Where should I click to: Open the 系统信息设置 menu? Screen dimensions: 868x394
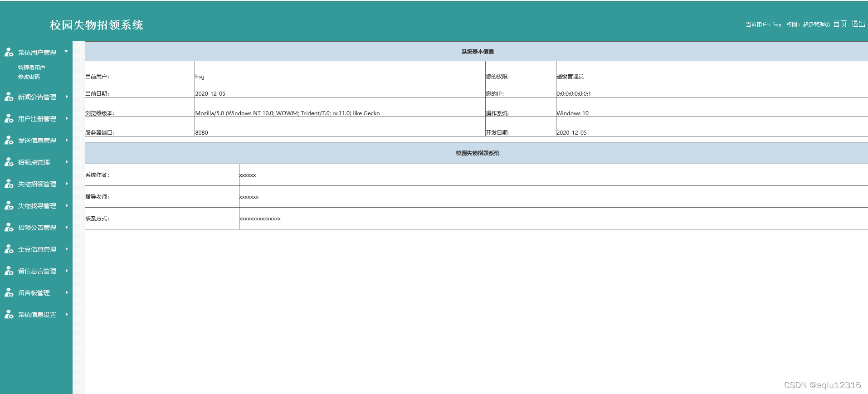pyautogui.click(x=37, y=315)
